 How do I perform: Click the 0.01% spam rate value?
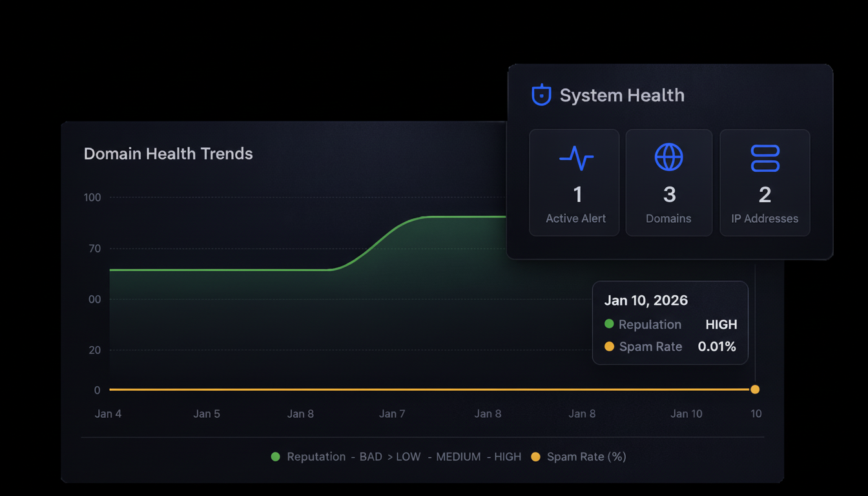coord(717,347)
